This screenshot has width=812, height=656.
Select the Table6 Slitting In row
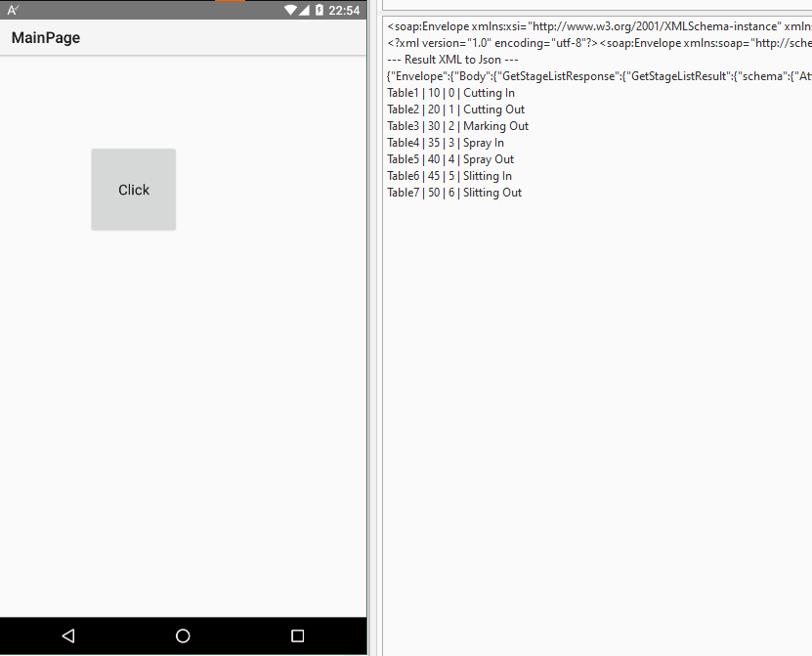point(449,176)
